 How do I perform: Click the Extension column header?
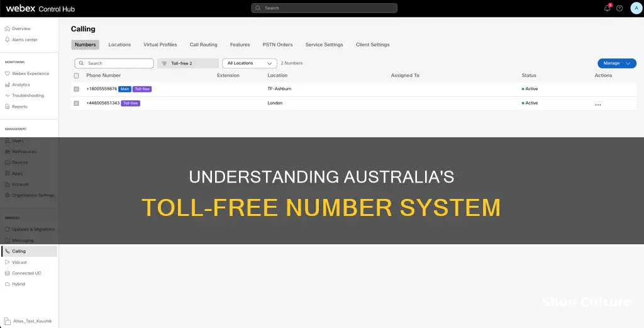228,76
